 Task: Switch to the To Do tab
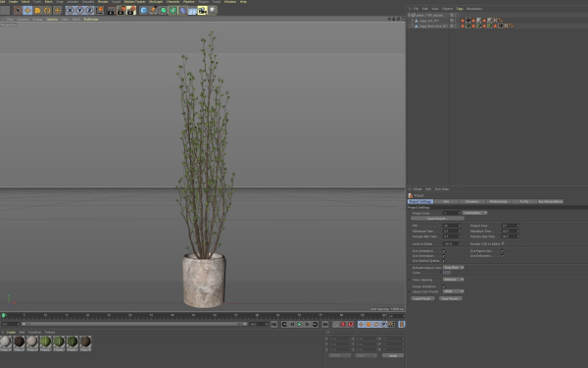point(524,201)
